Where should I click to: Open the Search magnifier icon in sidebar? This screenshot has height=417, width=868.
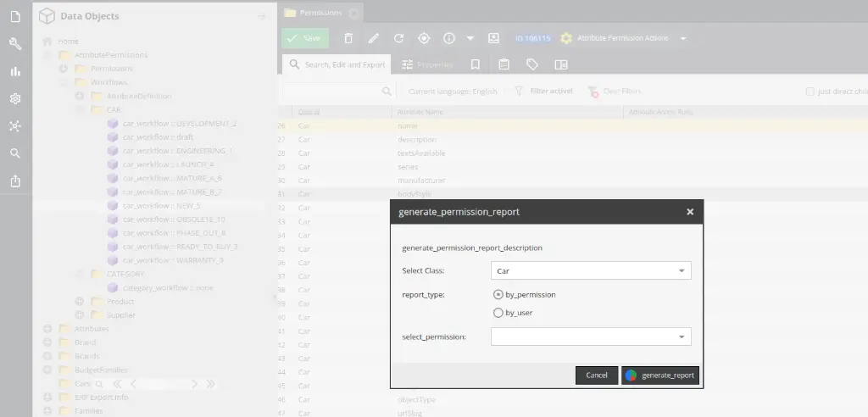tap(15, 153)
